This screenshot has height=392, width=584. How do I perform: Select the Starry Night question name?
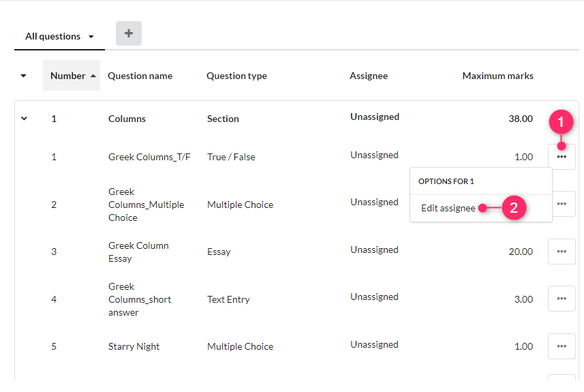pos(134,346)
